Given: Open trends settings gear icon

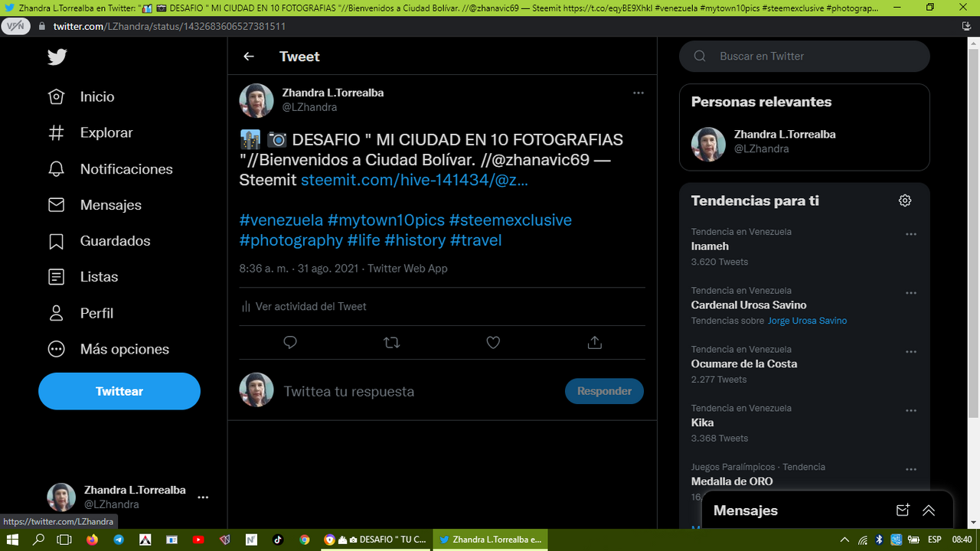Looking at the screenshot, I should 905,201.
